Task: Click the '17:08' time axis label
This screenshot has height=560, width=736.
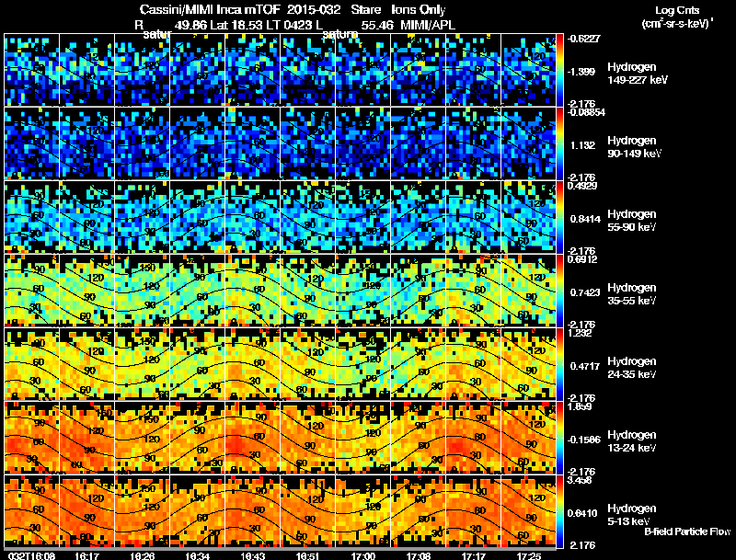Action: coord(419,555)
